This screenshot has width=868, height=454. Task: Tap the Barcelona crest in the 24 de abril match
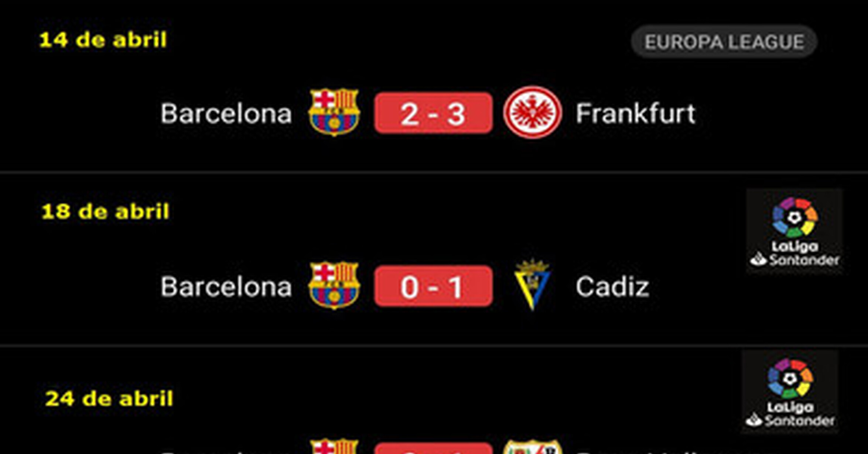point(334,447)
